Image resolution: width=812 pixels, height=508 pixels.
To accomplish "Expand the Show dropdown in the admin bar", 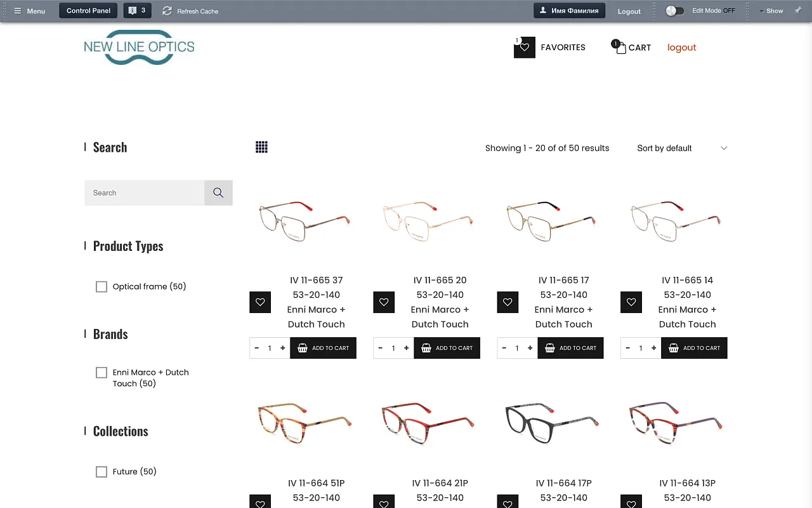I will (771, 11).
